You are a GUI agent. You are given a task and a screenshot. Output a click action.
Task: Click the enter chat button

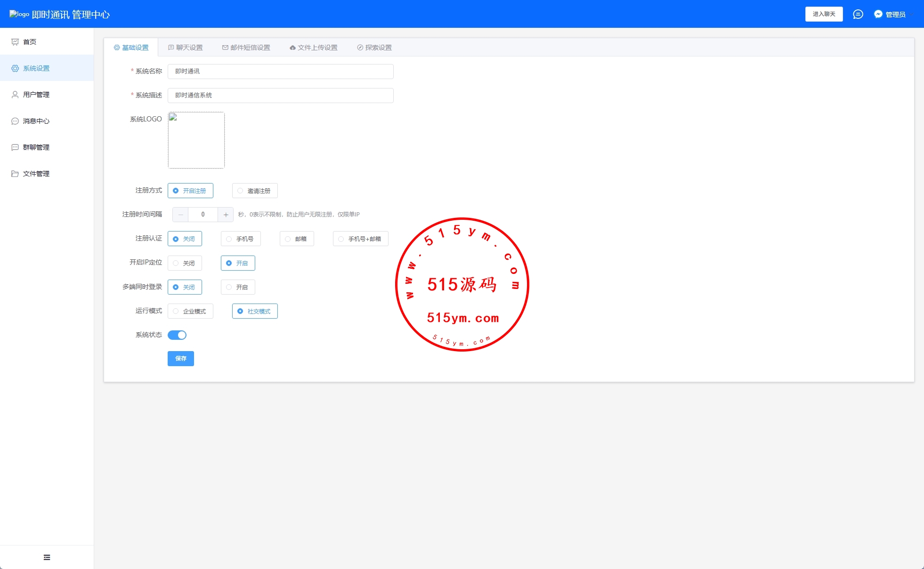pos(824,14)
